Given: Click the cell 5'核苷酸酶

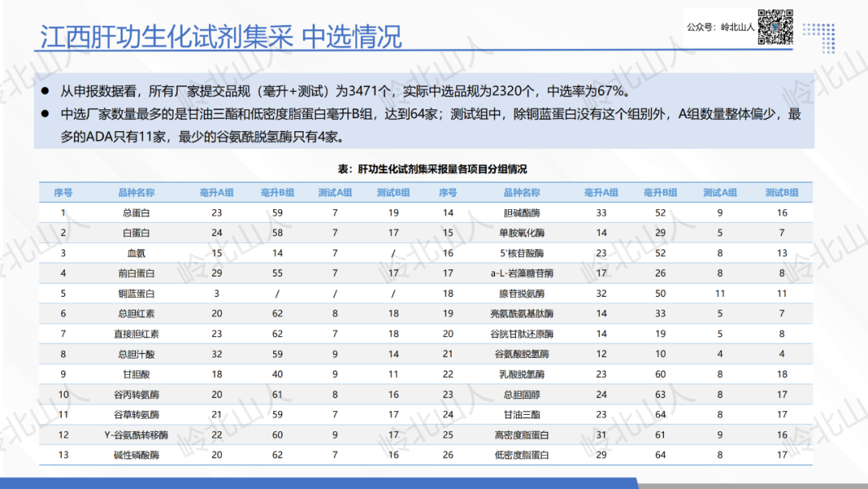Looking at the screenshot, I should pyautogui.click(x=522, y=253).
